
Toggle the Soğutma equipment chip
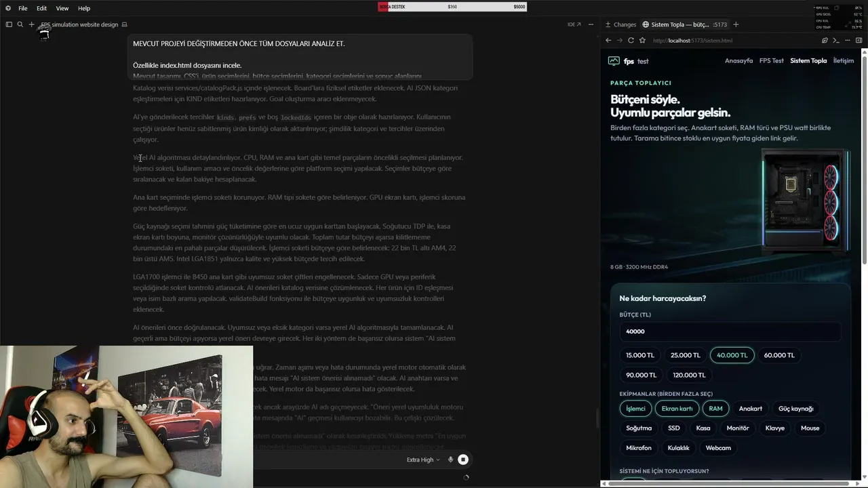(639, 428)
